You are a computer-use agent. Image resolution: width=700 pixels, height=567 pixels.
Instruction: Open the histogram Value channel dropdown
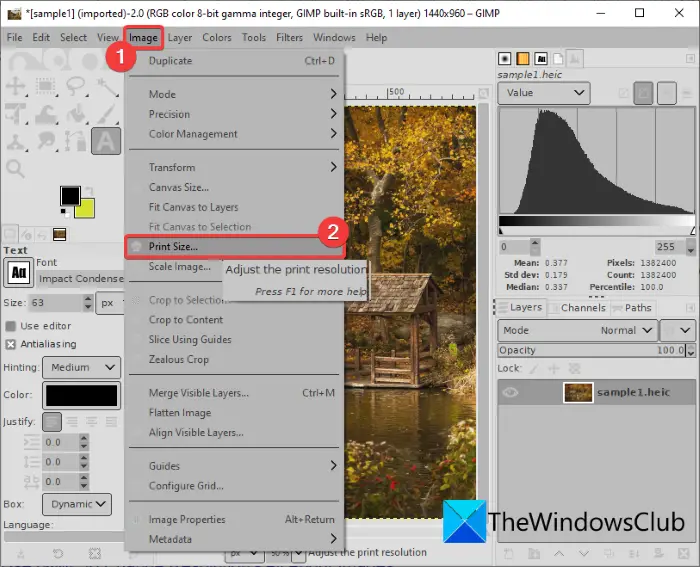(544, 93)
